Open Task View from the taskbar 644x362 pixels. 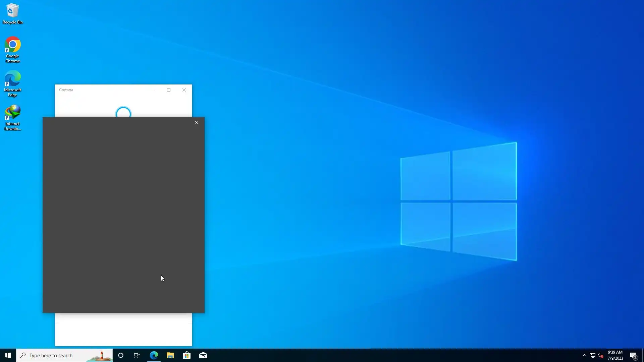coord(137,355)
